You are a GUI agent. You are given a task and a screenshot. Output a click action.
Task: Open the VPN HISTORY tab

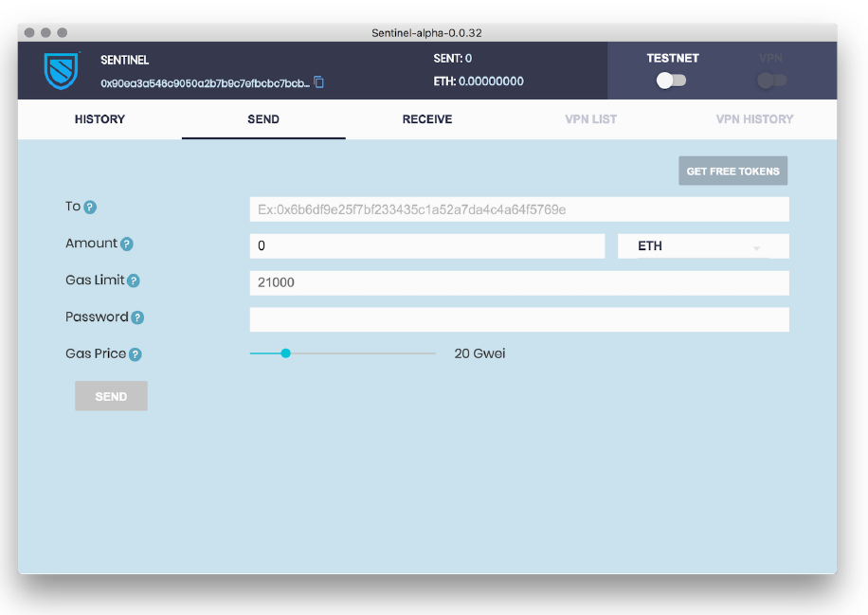754,119
